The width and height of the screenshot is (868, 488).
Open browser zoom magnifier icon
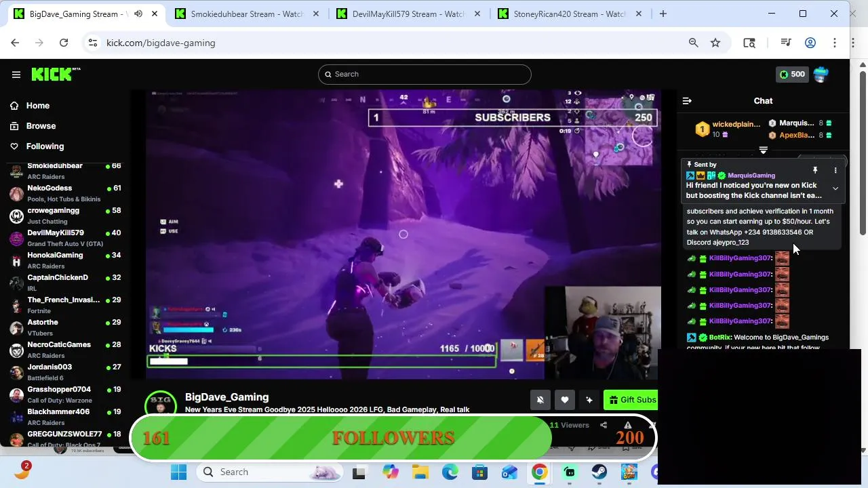[x=693, y=43]
